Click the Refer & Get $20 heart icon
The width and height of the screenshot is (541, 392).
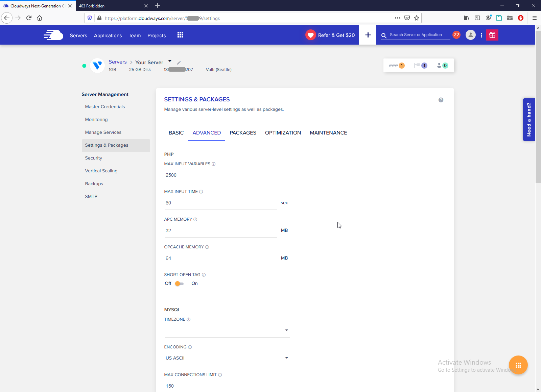pos(310,35)
